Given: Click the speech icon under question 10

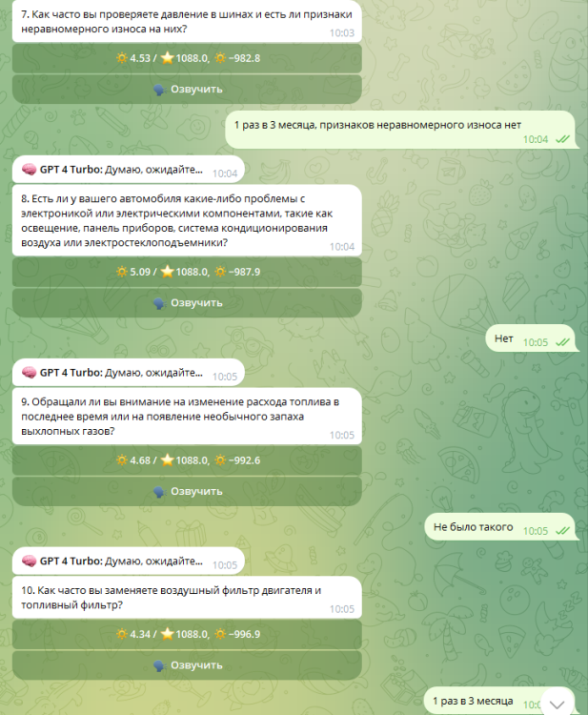Looking at the screenshot, I should 159,665.
